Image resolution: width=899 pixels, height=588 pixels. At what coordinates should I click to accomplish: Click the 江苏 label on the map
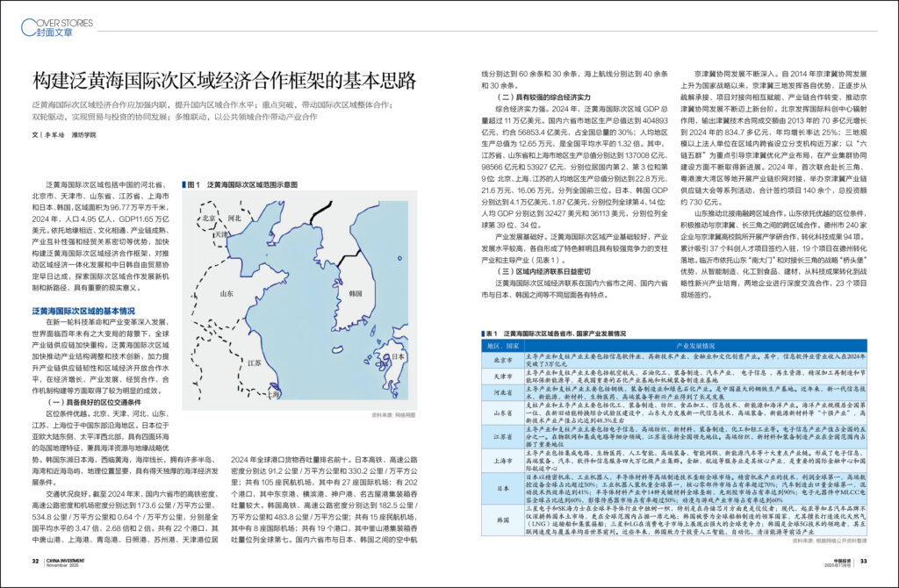tap(255, 362)
